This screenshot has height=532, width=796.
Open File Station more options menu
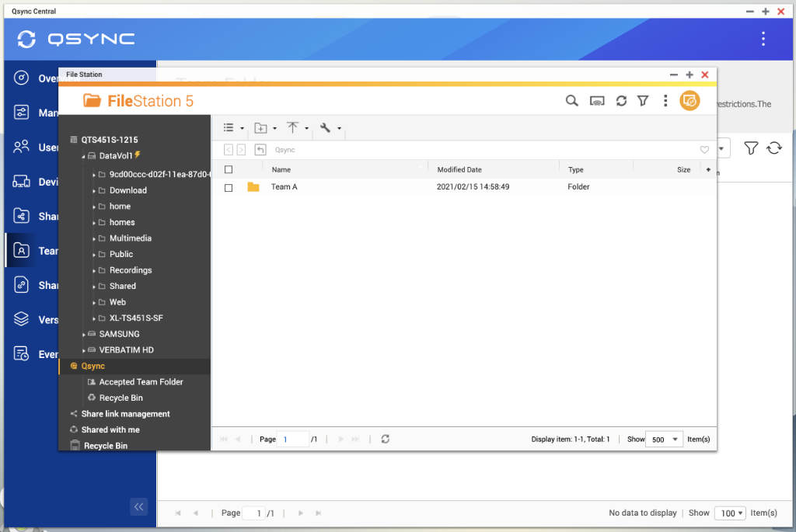click(x=665, y=101)
